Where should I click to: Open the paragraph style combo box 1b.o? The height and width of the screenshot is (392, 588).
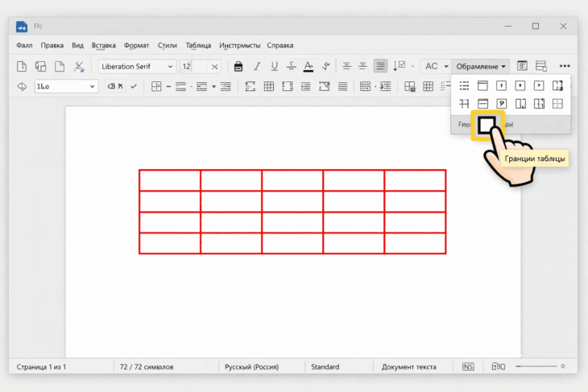click(66, 87)
